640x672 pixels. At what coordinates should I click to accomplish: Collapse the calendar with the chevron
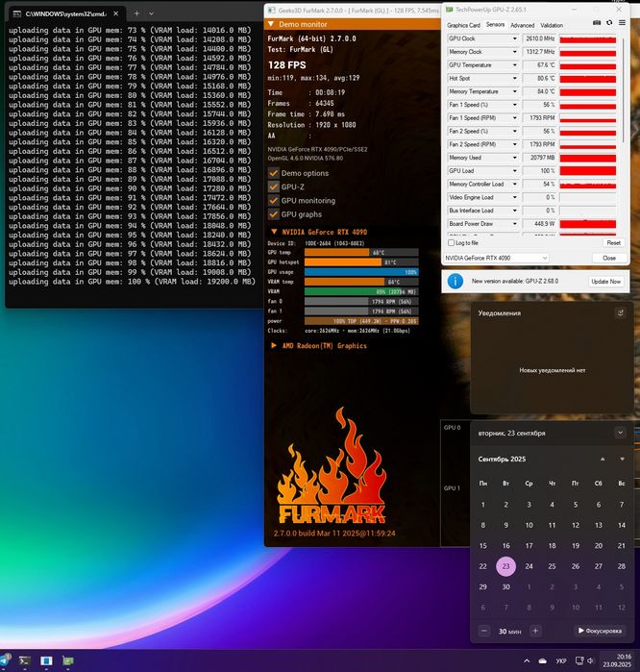[x=620, y=433]
